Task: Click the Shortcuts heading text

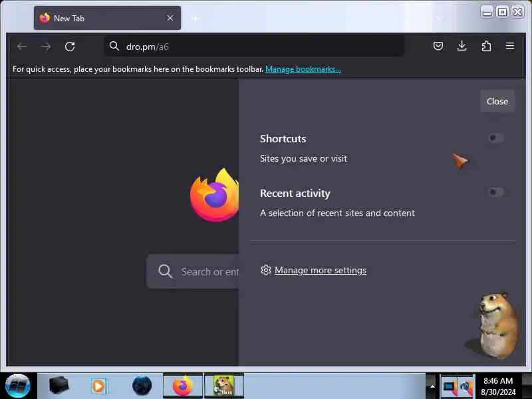Action: pos(283,139)
